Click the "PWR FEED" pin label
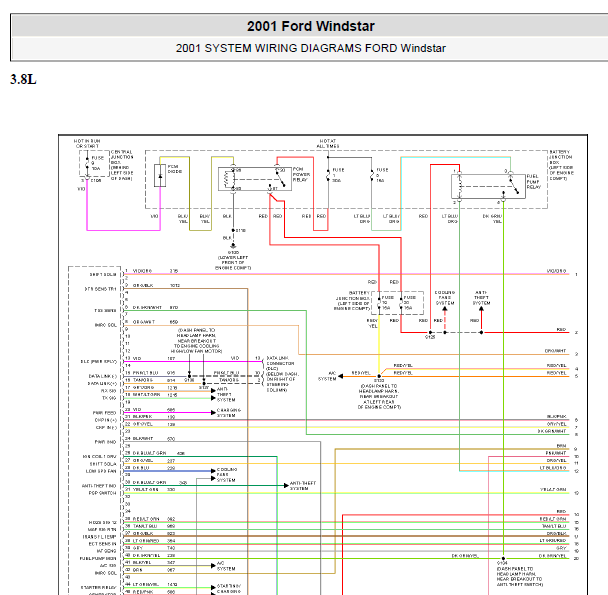608x595 pixels. coord(104,413)
